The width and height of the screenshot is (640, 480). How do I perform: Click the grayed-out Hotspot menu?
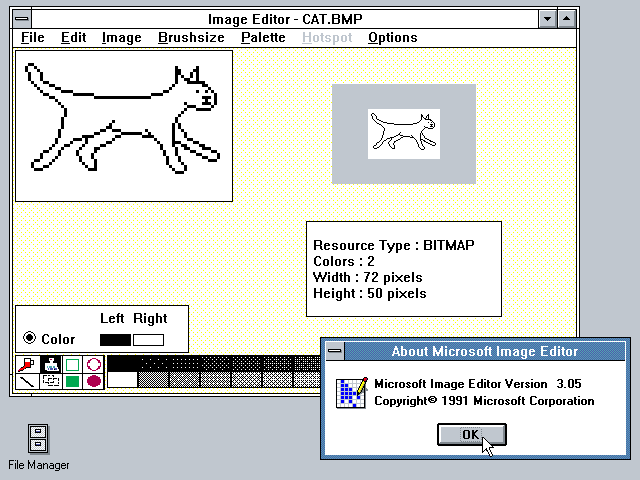pyautogui.click(x=327, y=38)
